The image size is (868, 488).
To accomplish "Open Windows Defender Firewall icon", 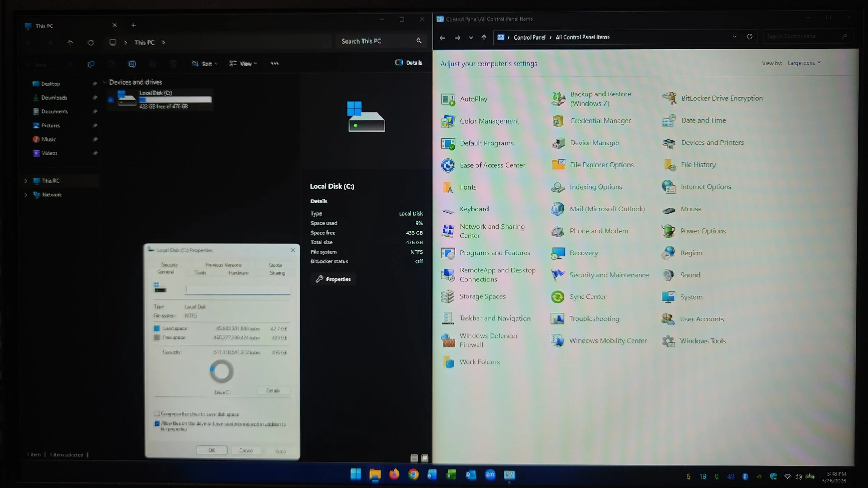I will point(448,340).
